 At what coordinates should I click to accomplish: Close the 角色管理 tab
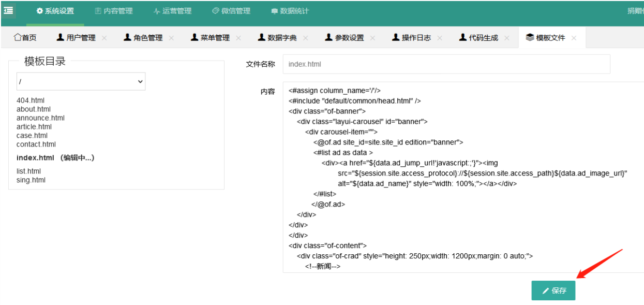pos(171,38)
